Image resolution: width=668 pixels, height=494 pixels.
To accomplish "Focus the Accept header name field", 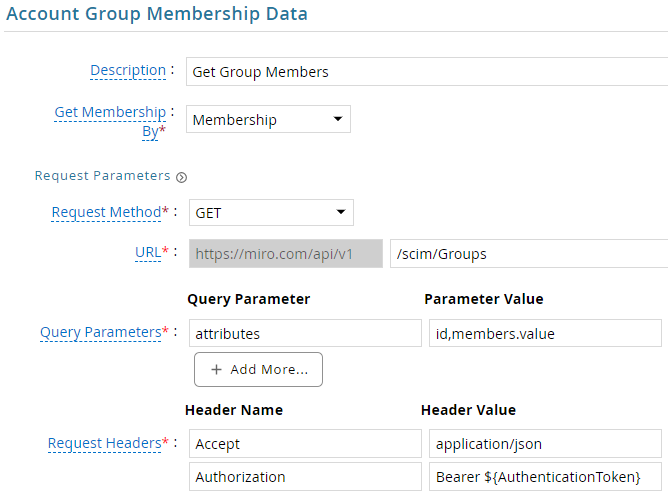I will 305,443.
